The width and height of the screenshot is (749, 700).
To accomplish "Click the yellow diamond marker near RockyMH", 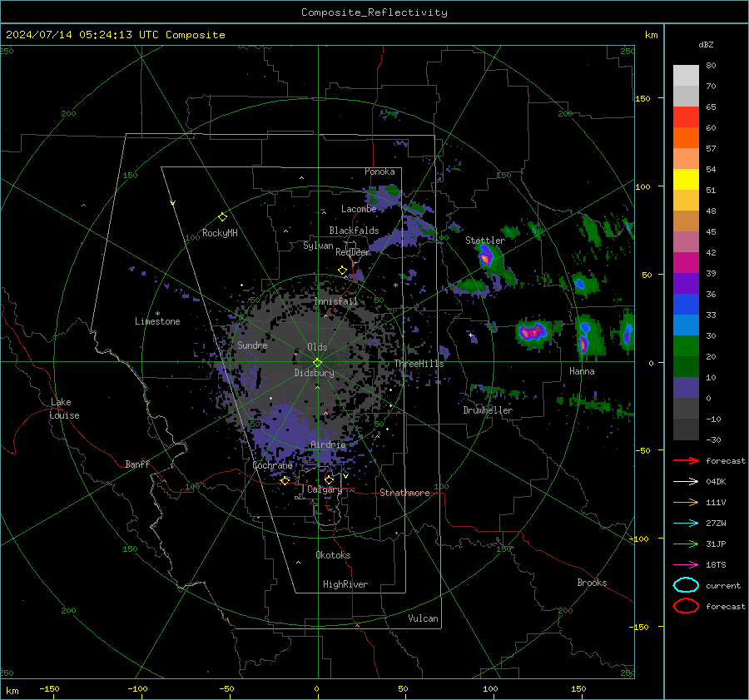I will click(x=222, y=217).
